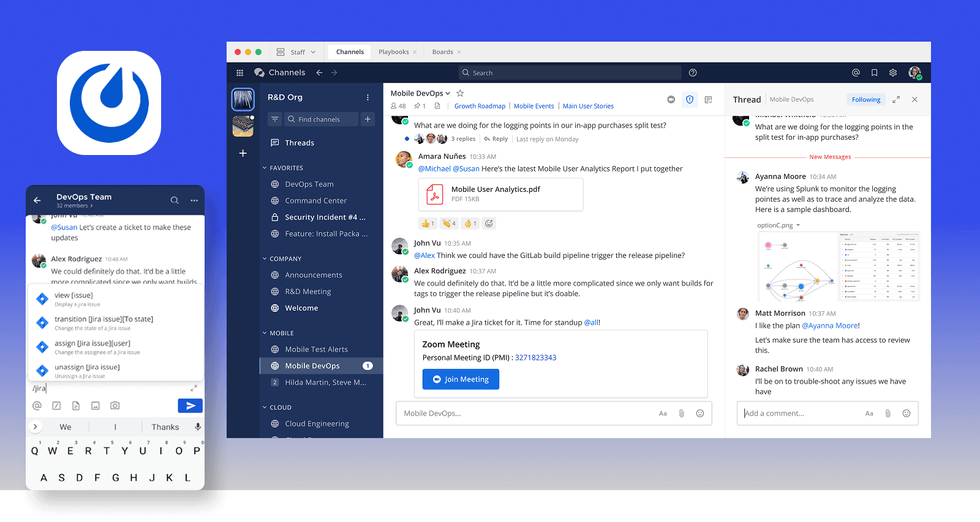This screenshot has width=980, height=522.
Task: Filter channels with the filter icon
Action: [274, 119]
